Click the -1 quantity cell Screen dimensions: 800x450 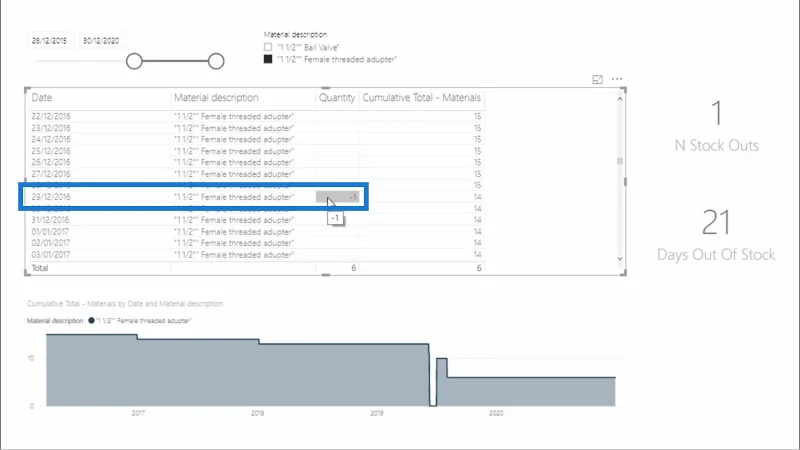click(337, 197)
